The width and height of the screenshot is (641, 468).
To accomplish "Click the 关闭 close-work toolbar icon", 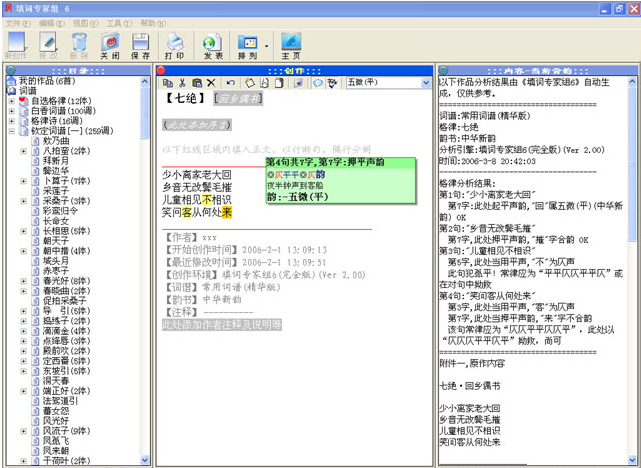I will click(110, 45).
